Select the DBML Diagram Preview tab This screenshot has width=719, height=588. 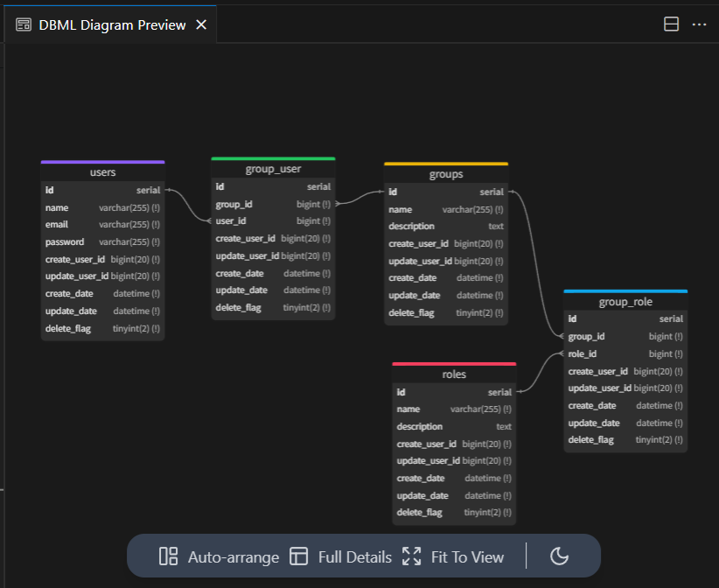point(112,24)
